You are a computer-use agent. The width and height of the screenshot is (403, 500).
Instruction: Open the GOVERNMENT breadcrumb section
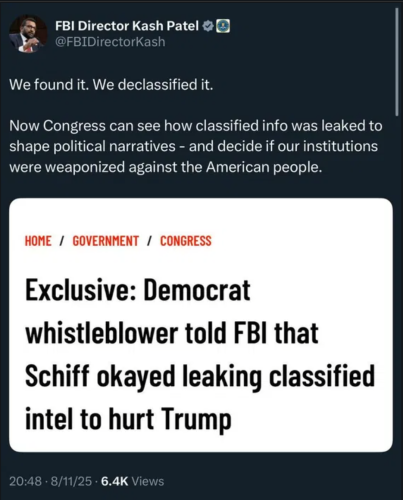pos(106,241)
